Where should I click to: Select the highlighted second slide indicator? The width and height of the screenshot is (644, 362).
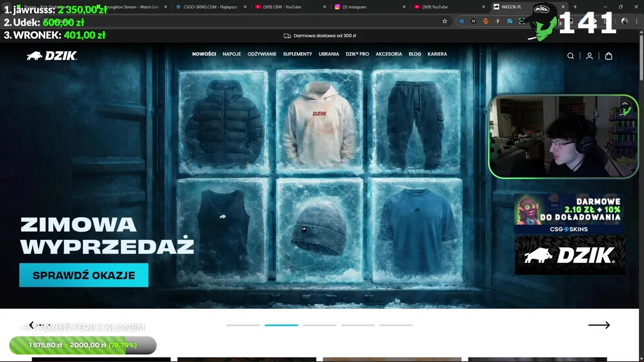[x=281, y=325]
